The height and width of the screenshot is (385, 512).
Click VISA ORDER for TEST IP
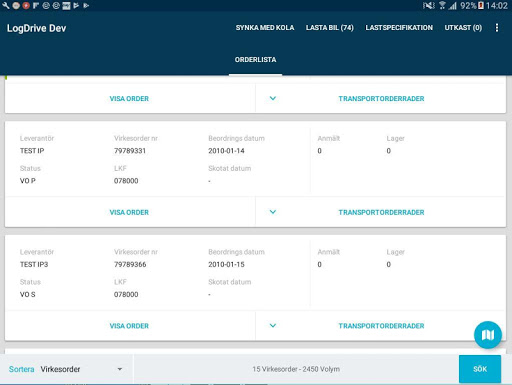click(x=129, y=212)
